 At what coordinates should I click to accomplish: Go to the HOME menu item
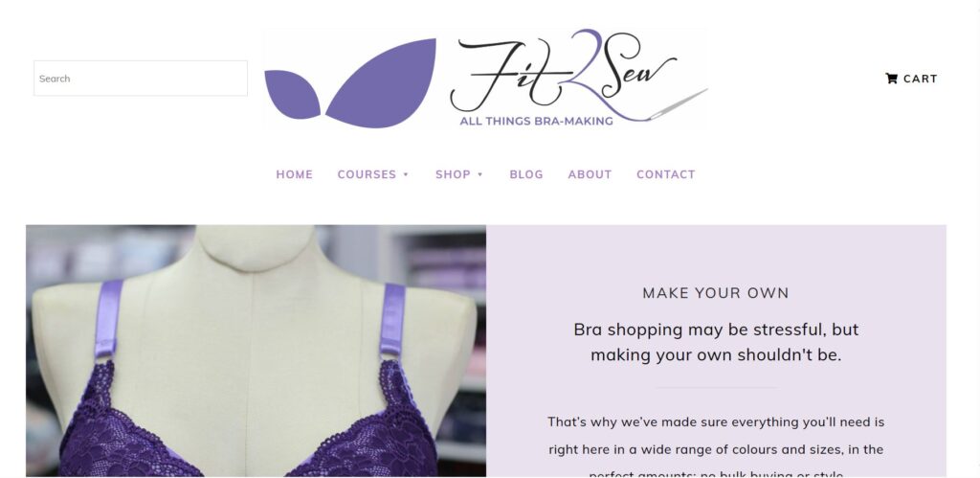click(295, 174)
